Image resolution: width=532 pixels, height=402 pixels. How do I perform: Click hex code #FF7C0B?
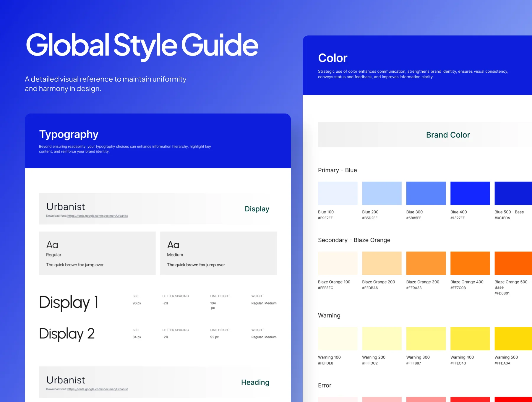click(x=458, y=288)
